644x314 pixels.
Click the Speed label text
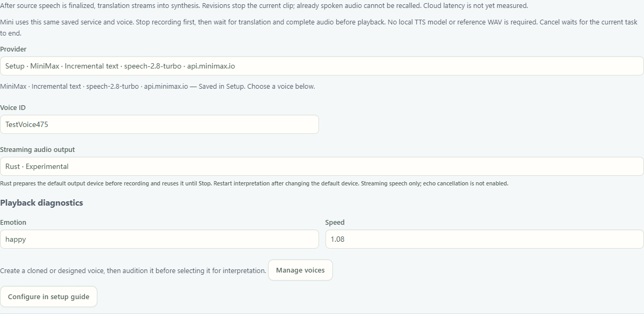tap(335, 222)
